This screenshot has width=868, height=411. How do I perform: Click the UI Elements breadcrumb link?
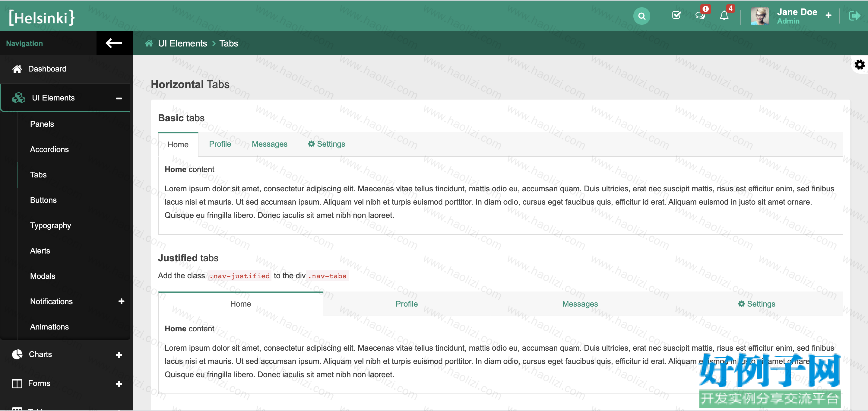pos(182,43)
